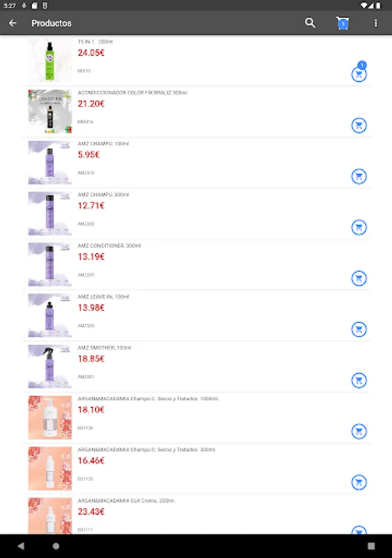Add AMZ Champú 300ml to cart
Screen dimensions: 392x558
359,227
